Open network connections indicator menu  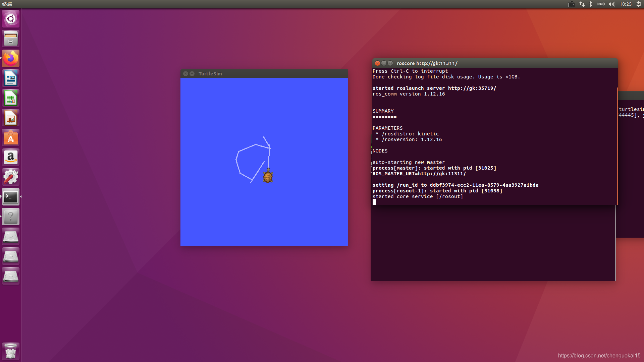(x=582, y=4)
